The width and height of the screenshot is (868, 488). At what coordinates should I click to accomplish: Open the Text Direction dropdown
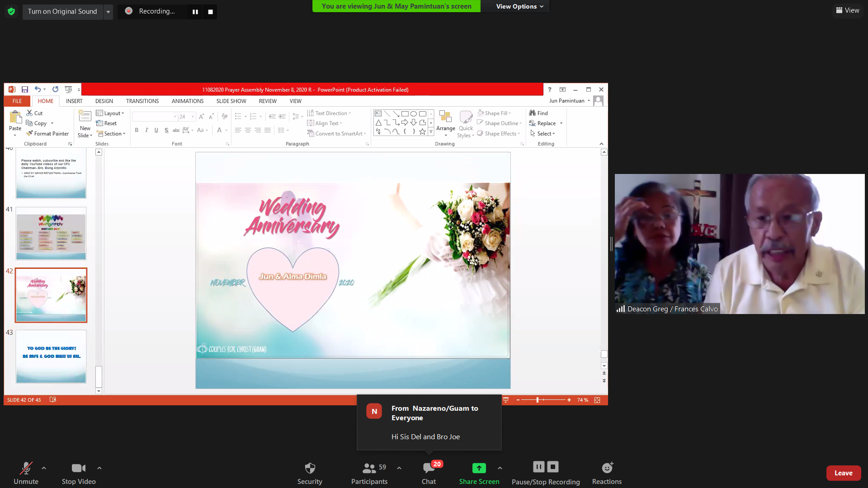329,113
